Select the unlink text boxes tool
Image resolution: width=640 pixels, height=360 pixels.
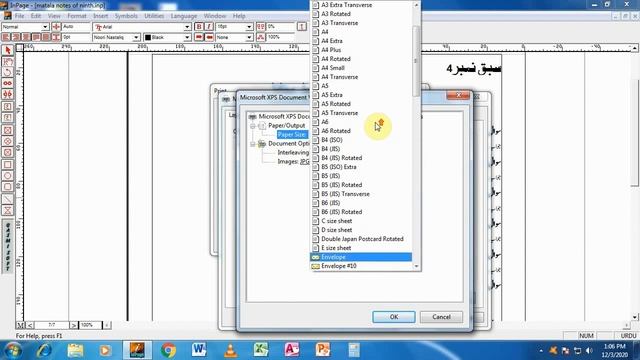(x=7, y=94)
